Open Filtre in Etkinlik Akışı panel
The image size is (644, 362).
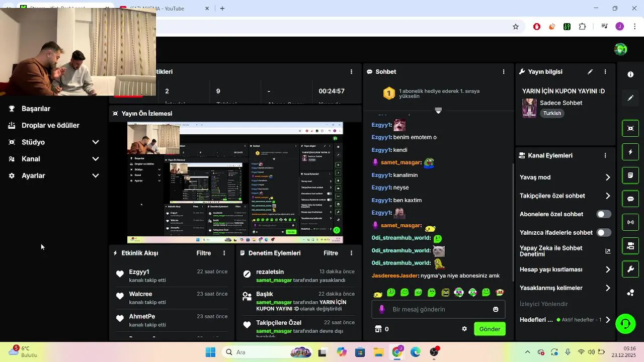coord(204,253)
